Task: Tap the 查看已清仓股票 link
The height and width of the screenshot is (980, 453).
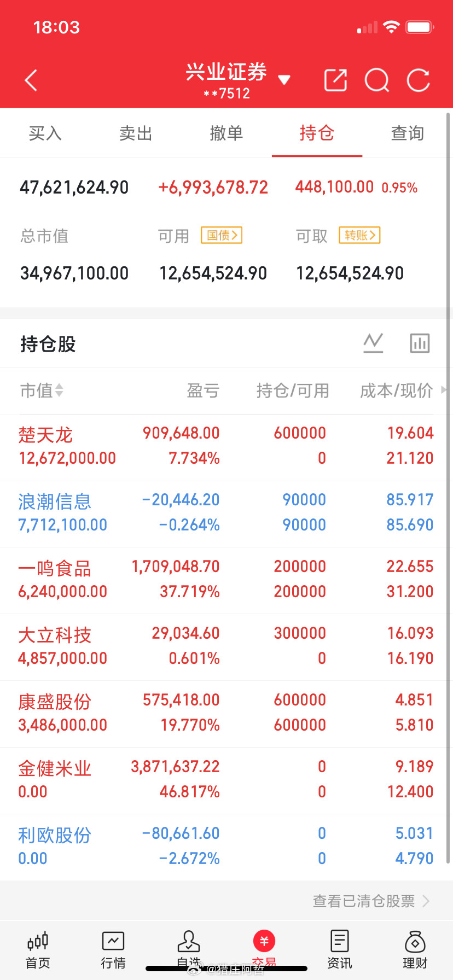Action: click(x=371, y=901)
